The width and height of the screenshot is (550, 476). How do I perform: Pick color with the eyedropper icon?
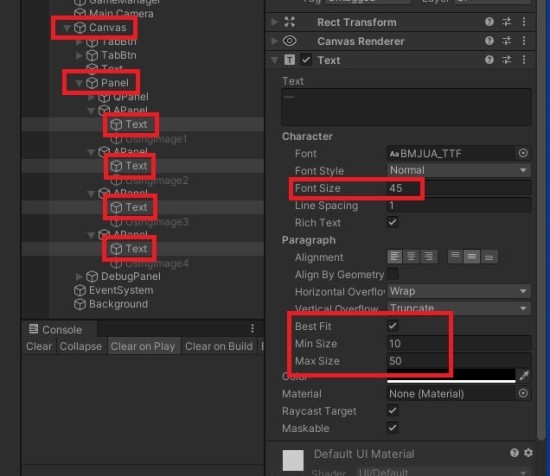pos(524,376)
